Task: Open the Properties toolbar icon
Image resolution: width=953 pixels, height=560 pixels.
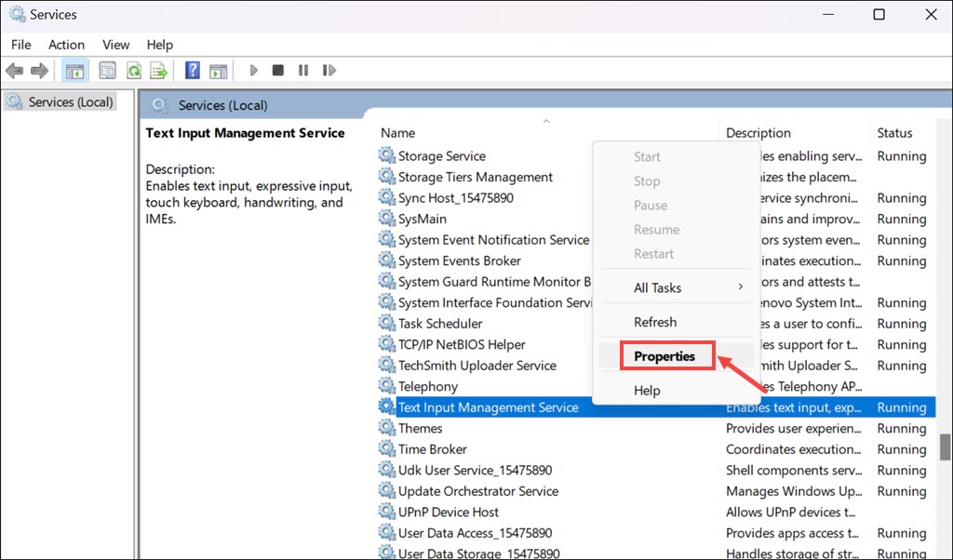Action: click(107, 70)
